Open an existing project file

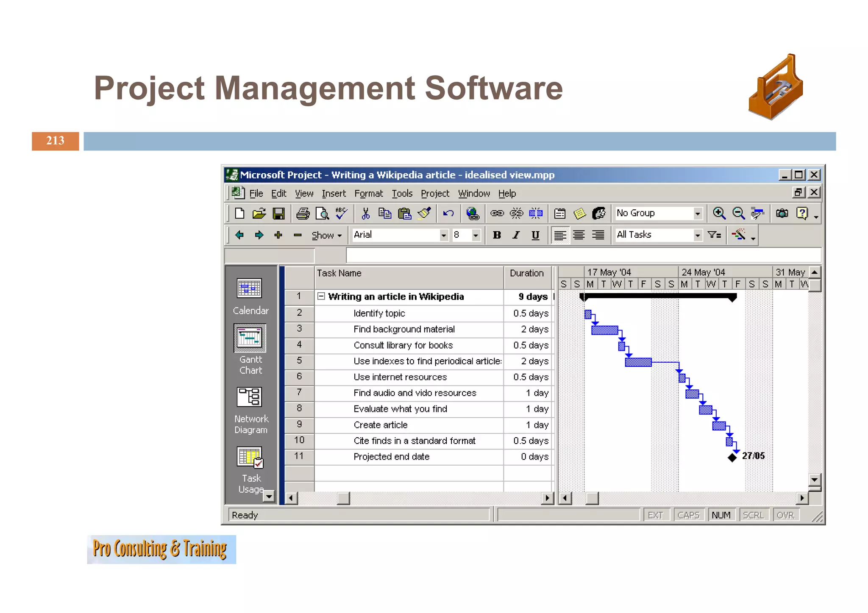tap(259, 213)
